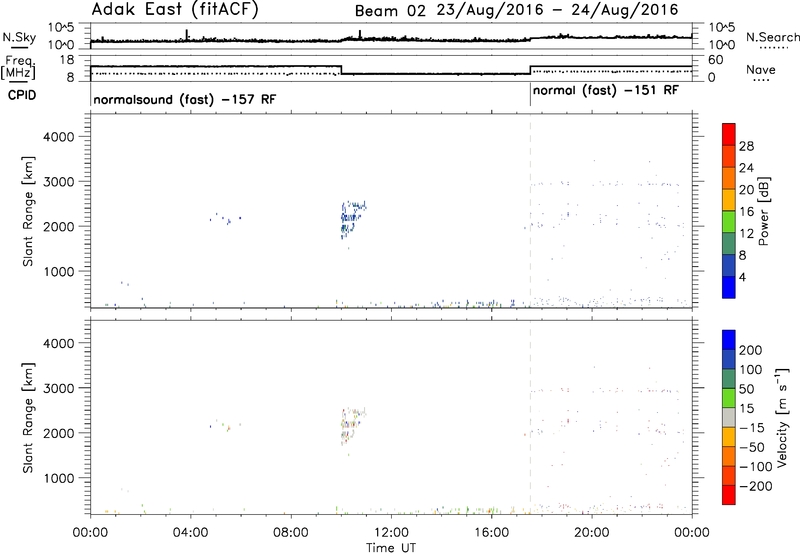This screenshot has height=554, width=800.
Task: Click the 4000 tick label in power panel
Action: [58, 137]
